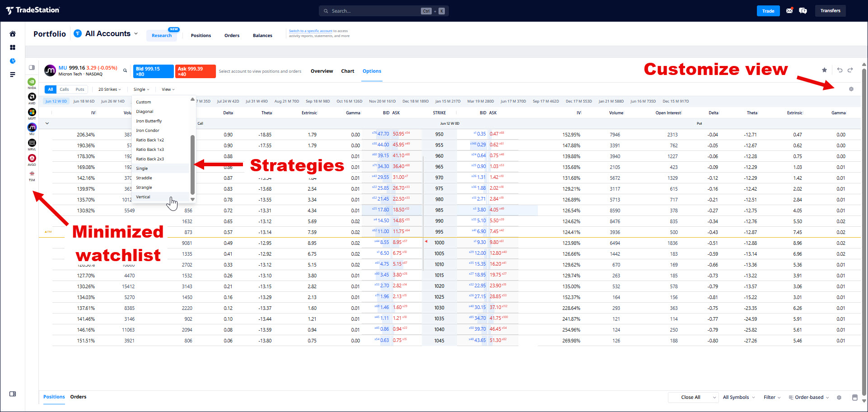Switch to the Options tab

point(372,71)
